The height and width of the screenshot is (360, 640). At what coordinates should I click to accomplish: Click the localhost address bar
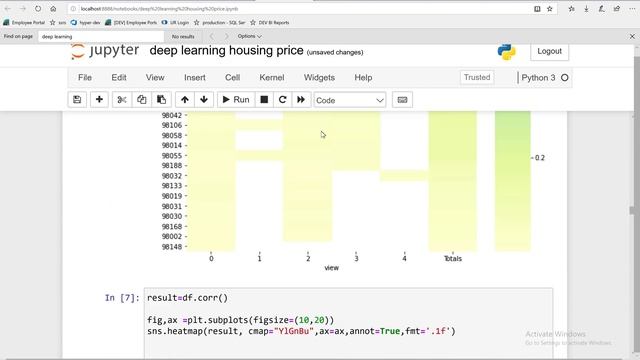tap(302, 9)
